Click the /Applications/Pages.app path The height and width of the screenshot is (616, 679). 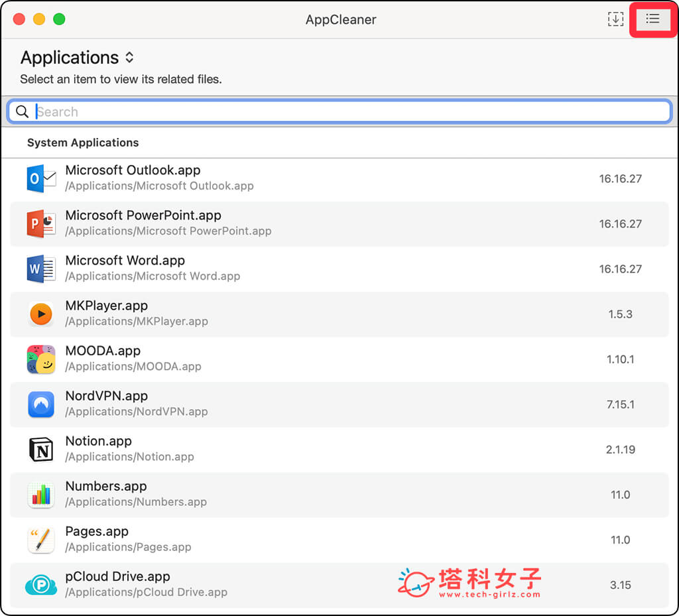point(128,547)
